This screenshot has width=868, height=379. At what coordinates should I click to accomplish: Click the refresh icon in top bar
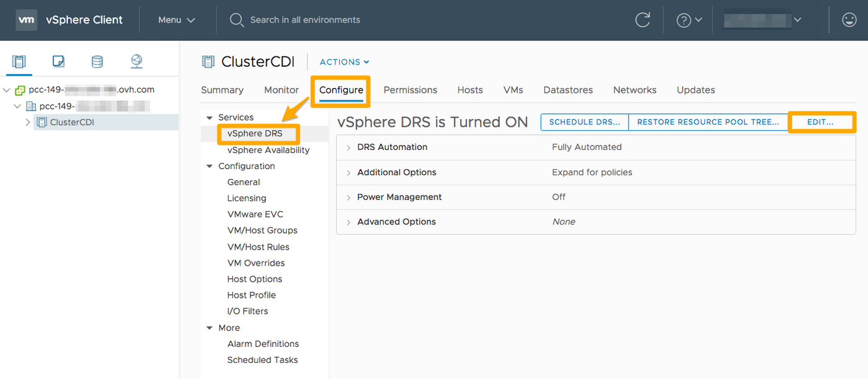643,20
